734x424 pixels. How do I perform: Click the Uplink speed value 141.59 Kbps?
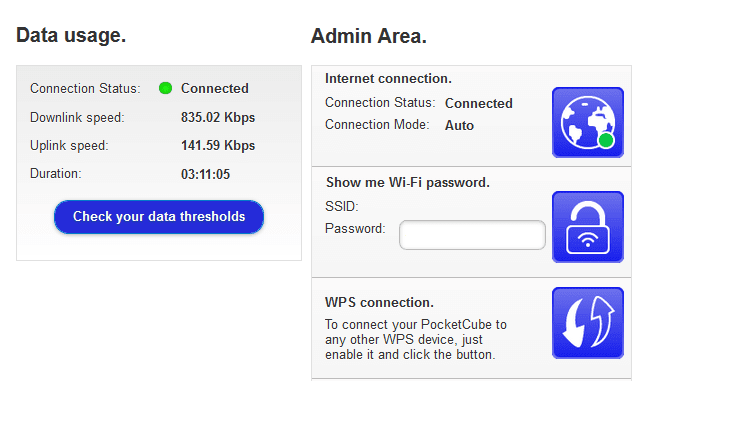pos(218,145)
